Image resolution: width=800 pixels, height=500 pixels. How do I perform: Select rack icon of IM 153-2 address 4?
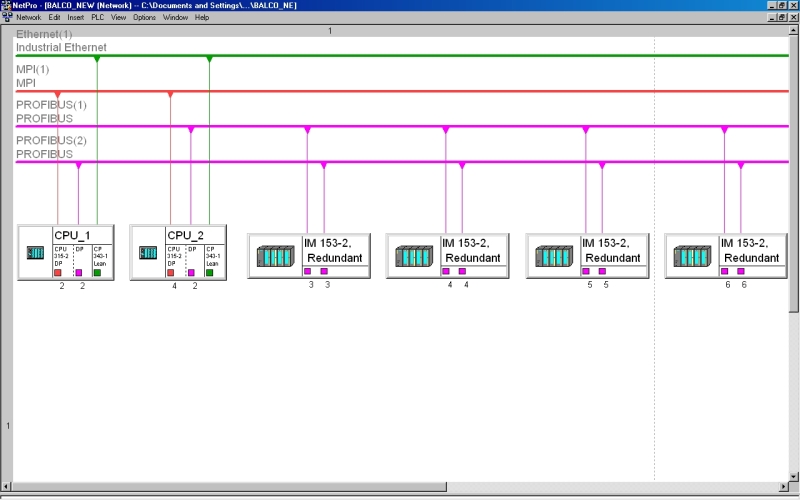tap(413, 256)
